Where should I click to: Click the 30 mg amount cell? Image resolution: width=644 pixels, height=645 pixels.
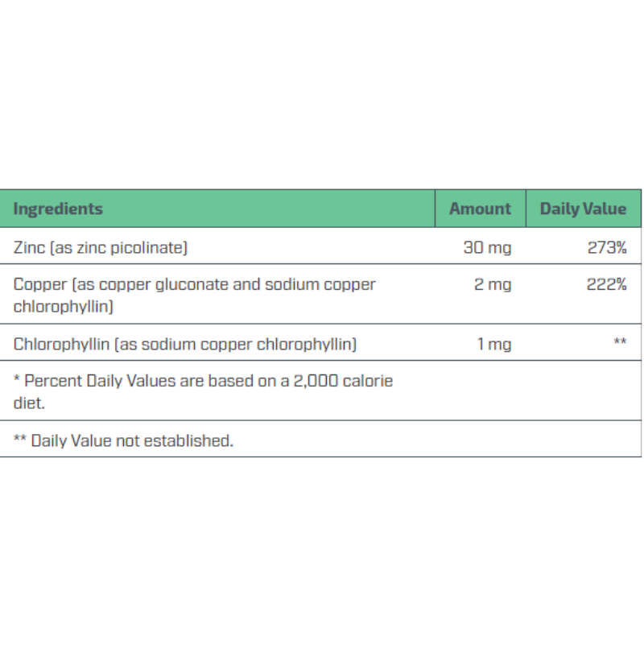coord(487,248)
